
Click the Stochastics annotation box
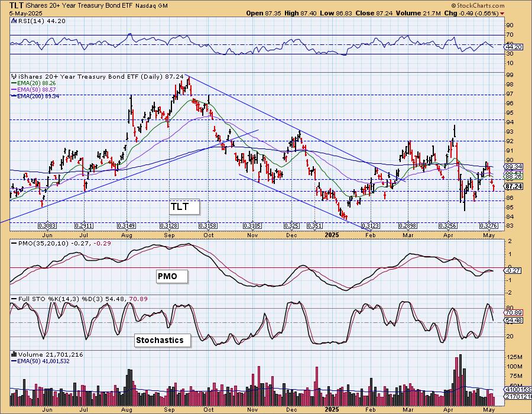163,340
